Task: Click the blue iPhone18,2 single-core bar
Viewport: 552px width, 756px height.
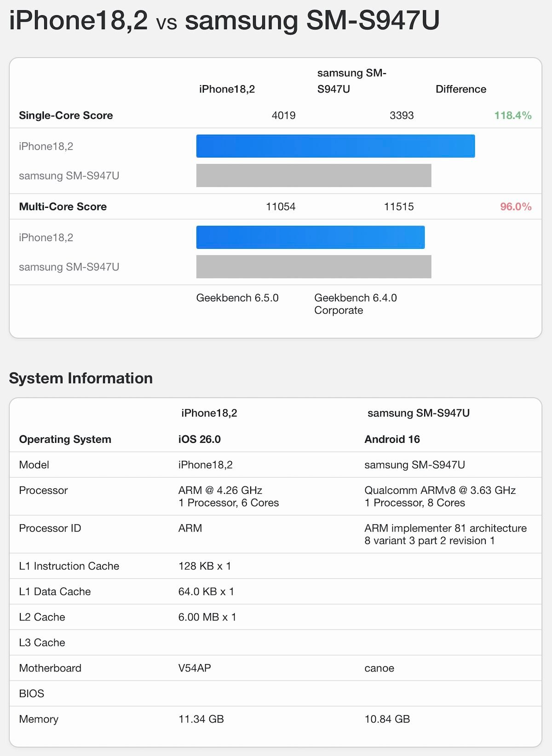Action: [335, 146]
